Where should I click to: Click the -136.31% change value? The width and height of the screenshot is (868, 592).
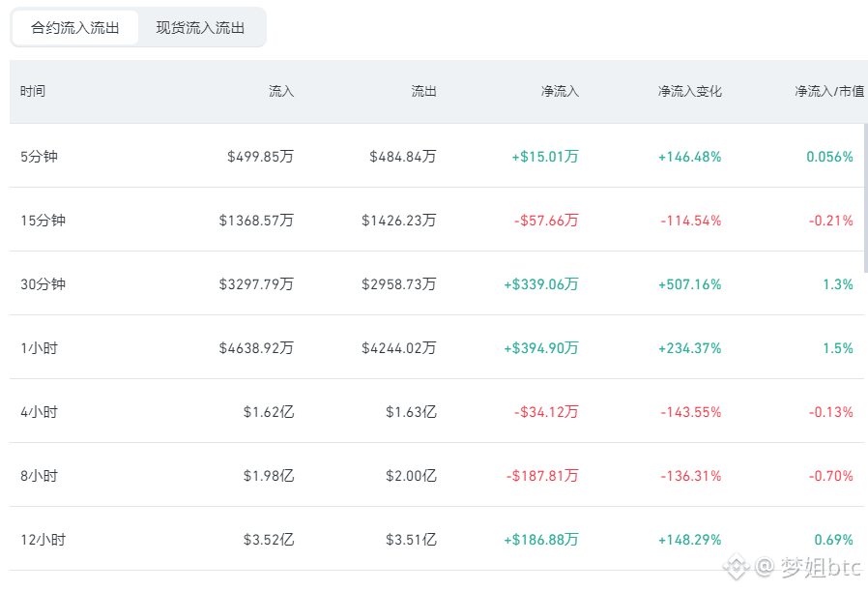click(x=691, y=476)
